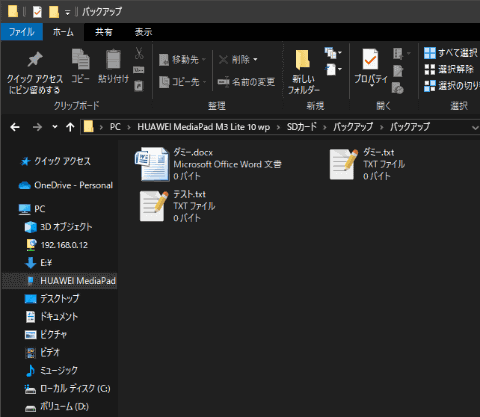Click 選択解除 button
Screen dimensions: 480x417
449,69
